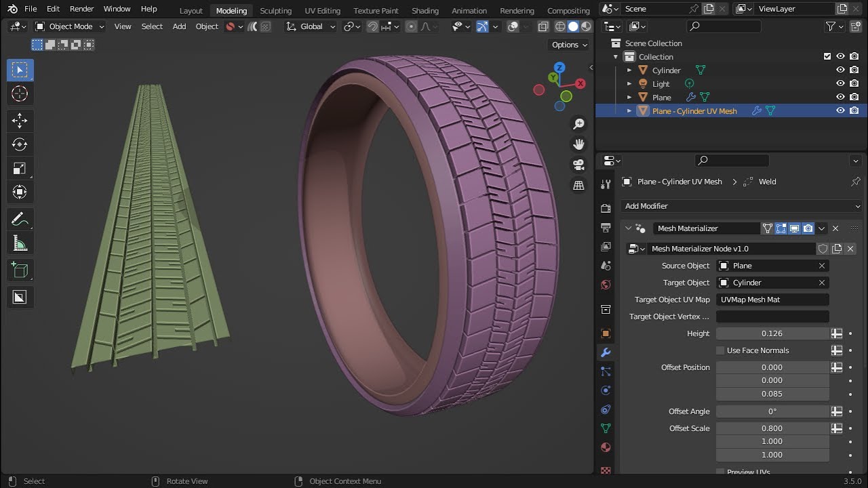Select the Annotate pencil tool
868x488 pixels.
coord(20,220)
